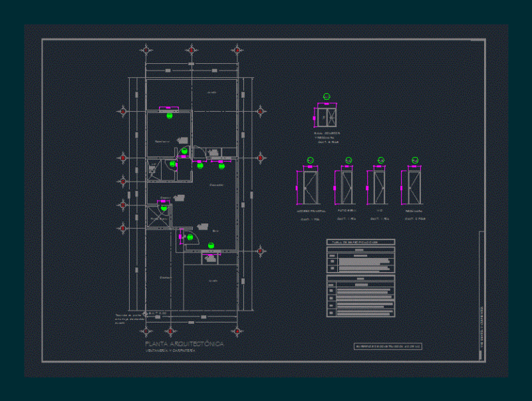
Task: Click the RECAMARA label under door elevation
Action: [414, 211]
